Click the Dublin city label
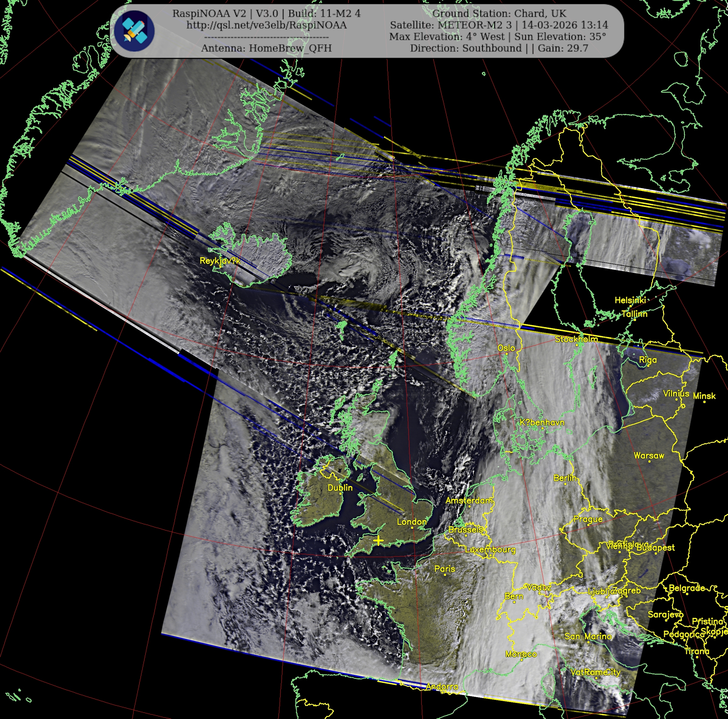728x719 pixels. pos(340,488)
